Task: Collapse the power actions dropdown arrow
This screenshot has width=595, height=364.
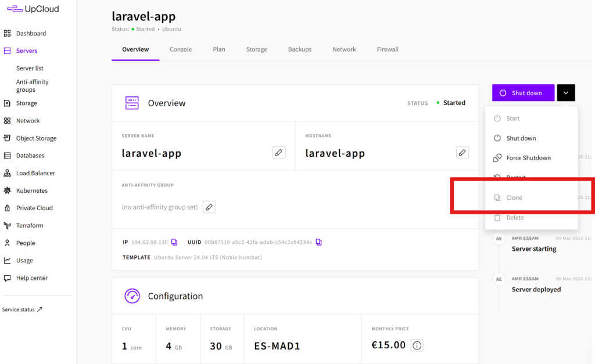Action: coord(566,93)
